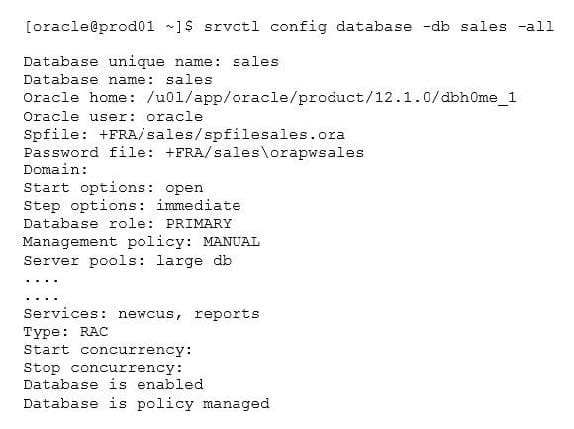Click the oracle@prod01 shell prompt
Screen dimensions: 574x429
[x=108, y=27]
